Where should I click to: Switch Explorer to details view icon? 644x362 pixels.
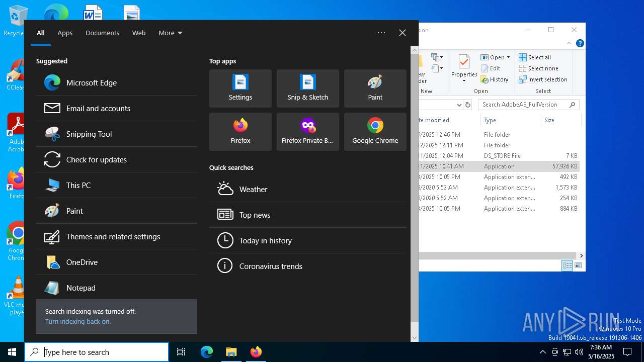tap(567, 265)
